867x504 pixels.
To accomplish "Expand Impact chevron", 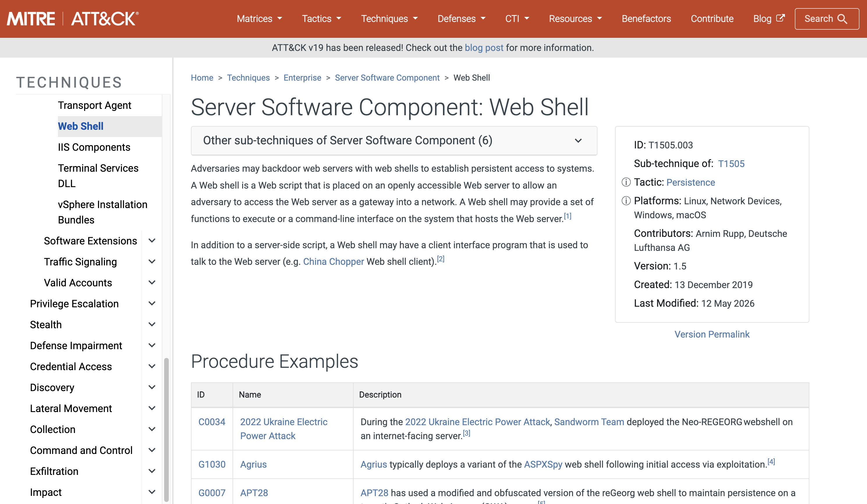I will tap(152, 492).
